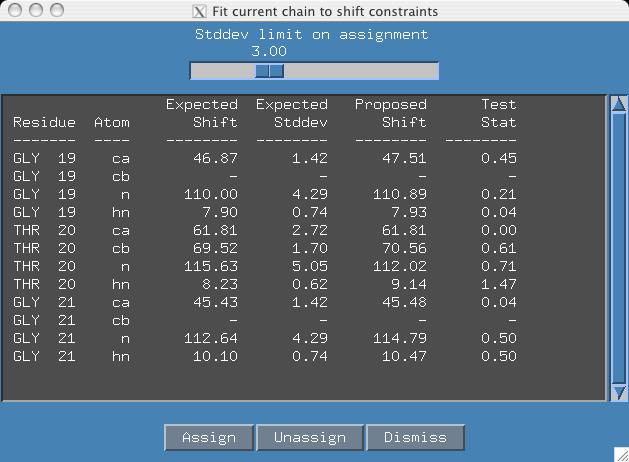
Task: Select the THR 20 hn row
Action: (x=265, y=284)
